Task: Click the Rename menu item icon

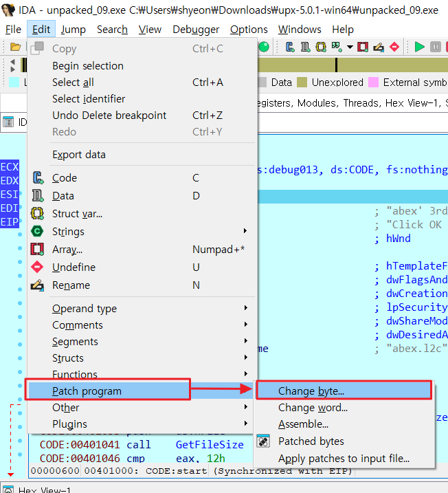Action: [x=37, y=285]
